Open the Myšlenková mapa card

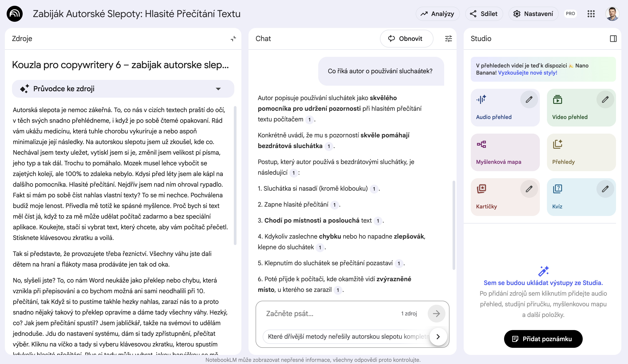pyautogui.click(x=505, y=152)
